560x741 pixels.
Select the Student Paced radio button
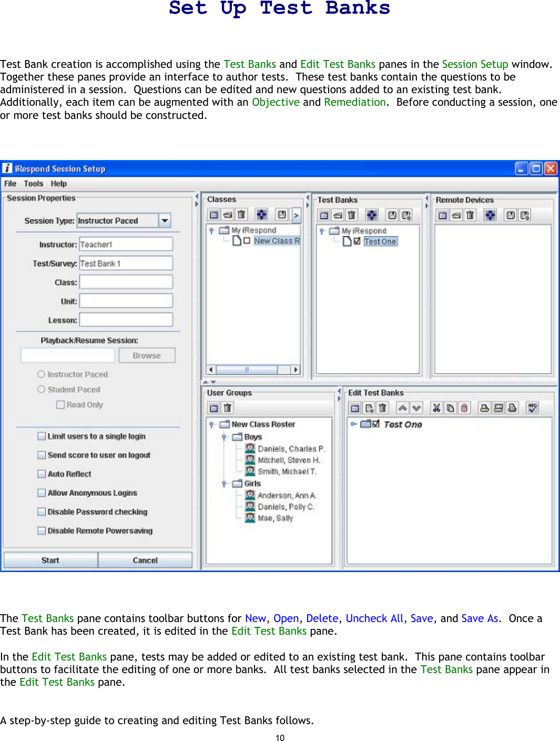point(40,389)
